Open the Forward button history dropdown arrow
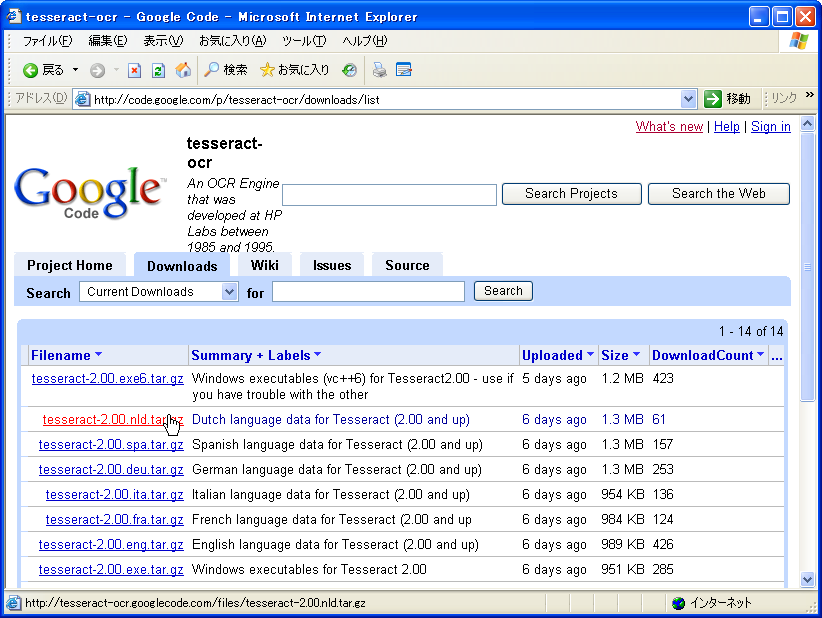The height and width of the screenshot is (618, 822). tap(116, 70)
